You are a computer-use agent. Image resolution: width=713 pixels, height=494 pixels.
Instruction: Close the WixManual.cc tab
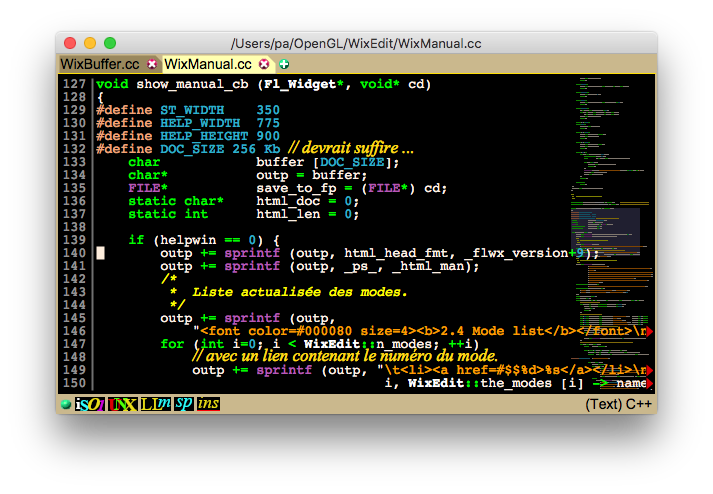click(264, 64)
